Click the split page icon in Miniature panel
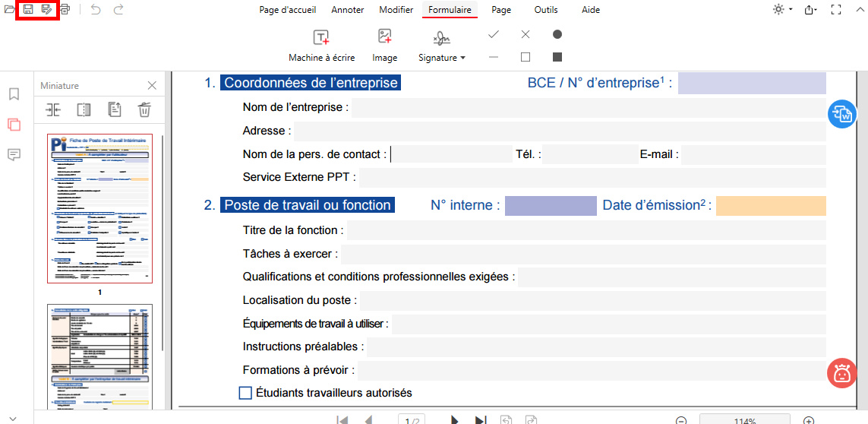Viewport: 868px width, 424px height. pos(84,109)
